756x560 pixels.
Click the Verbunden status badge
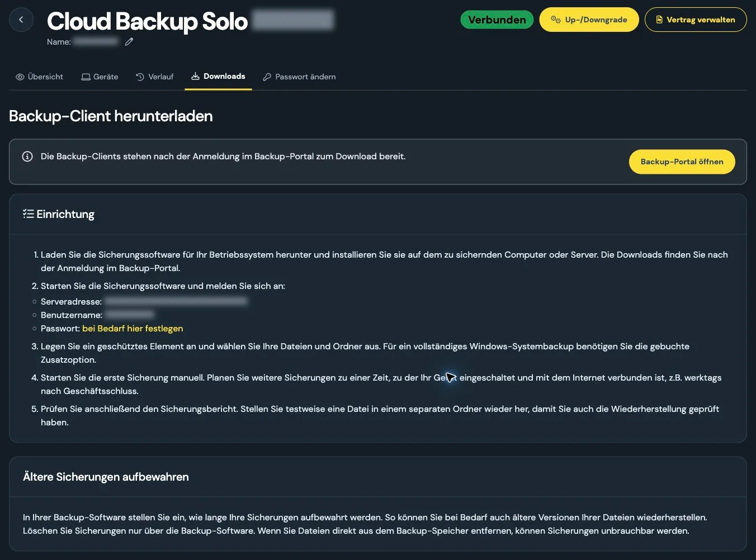[497, 20]
